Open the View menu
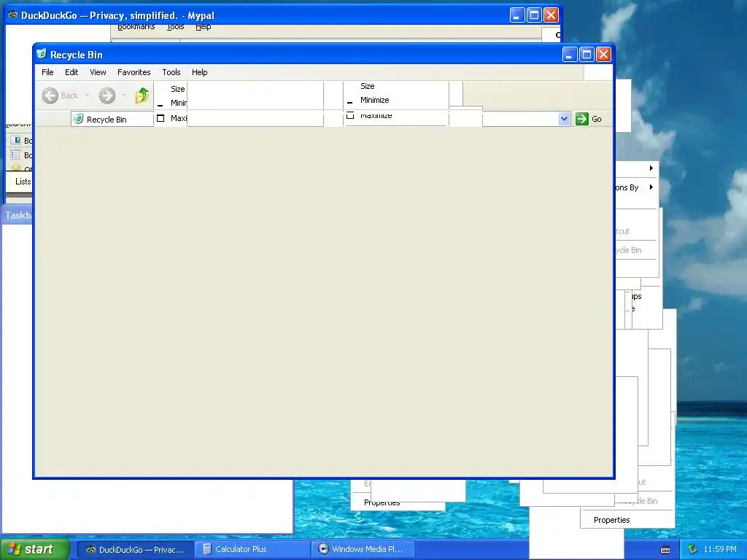Viewport: 747px width, 560px height. tap(98, 72)
